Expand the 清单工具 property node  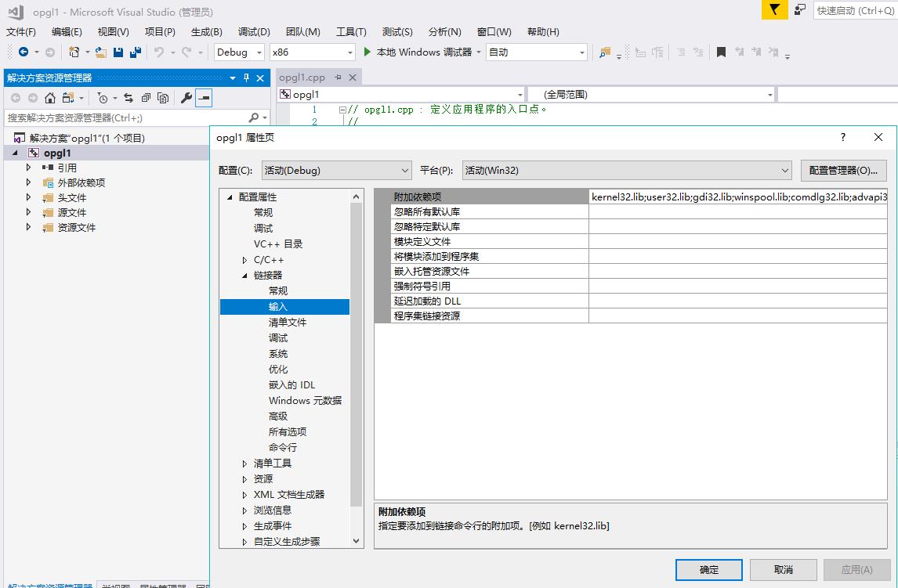coord(244,464)
